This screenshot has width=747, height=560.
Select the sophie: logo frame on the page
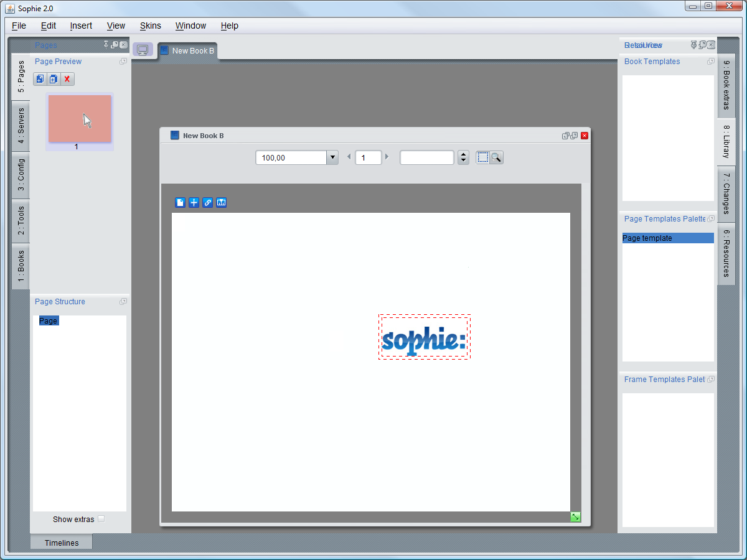[x=424, y=337]
